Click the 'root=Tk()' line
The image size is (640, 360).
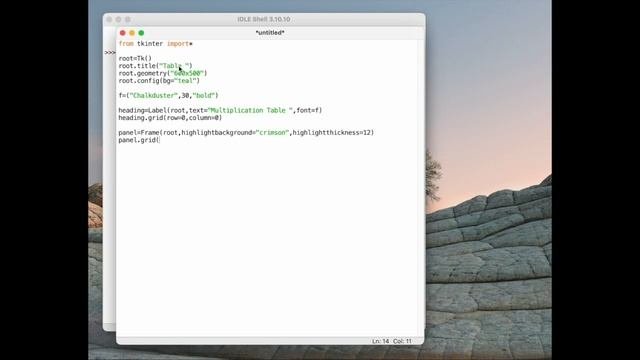[x=135, y=58]
